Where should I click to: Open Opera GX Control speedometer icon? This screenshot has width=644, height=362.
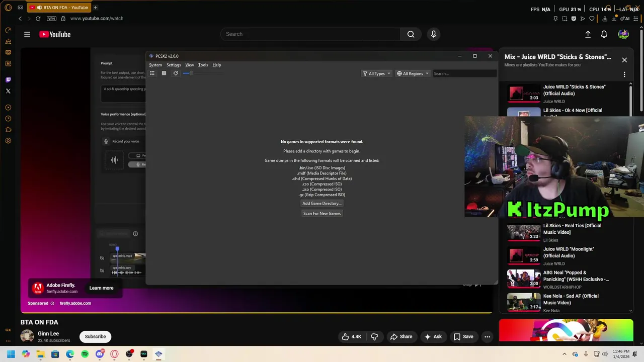click(x=8, y=30)
